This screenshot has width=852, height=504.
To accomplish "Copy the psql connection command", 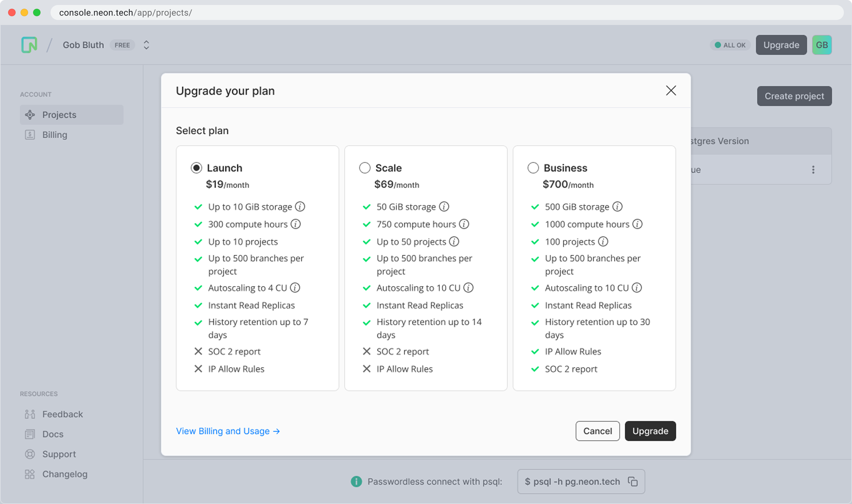I will pyautogui.click(x=633, y=481).
